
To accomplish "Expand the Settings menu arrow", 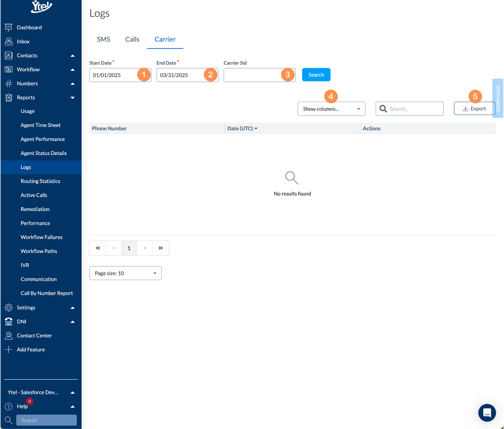I will coord(73,308).
